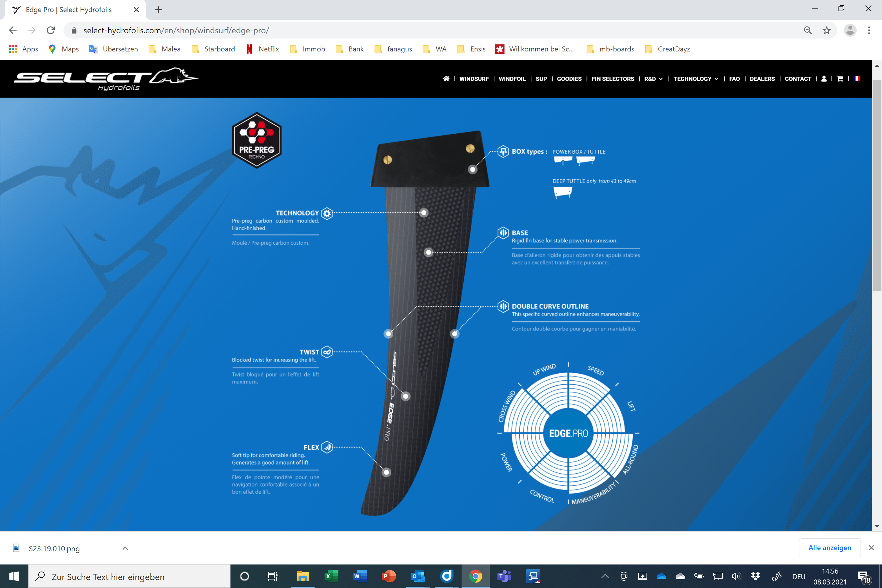Open the browser zoom magnifier icon
Image resolution: width=882 pixels, height=588 pixels.
tap(808, 30)
